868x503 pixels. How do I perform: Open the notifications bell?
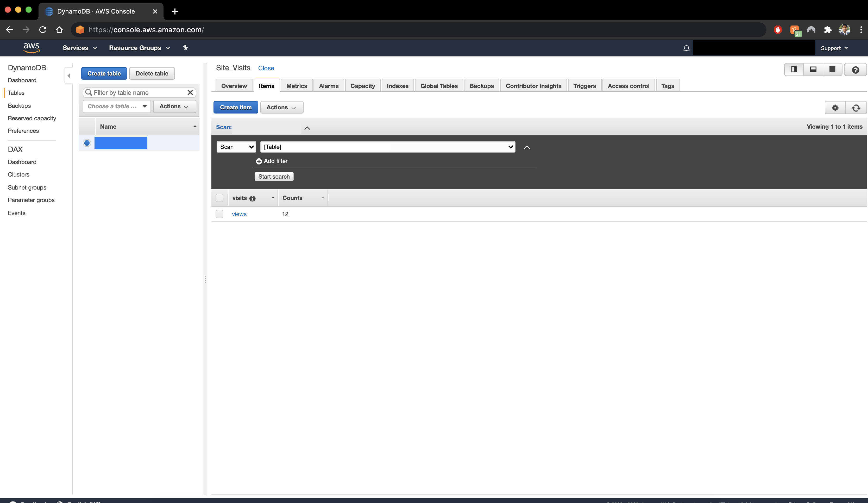[x=686, y=48]
